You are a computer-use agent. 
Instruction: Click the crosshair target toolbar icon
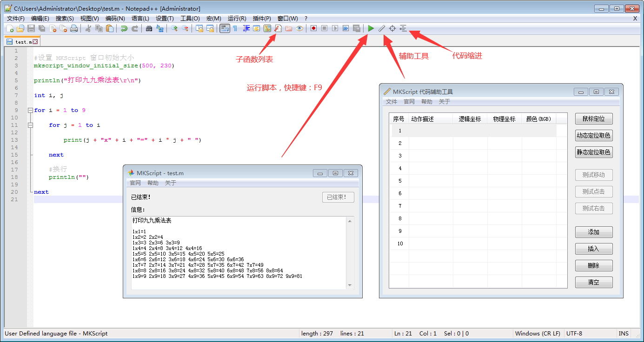click(392, 28)
